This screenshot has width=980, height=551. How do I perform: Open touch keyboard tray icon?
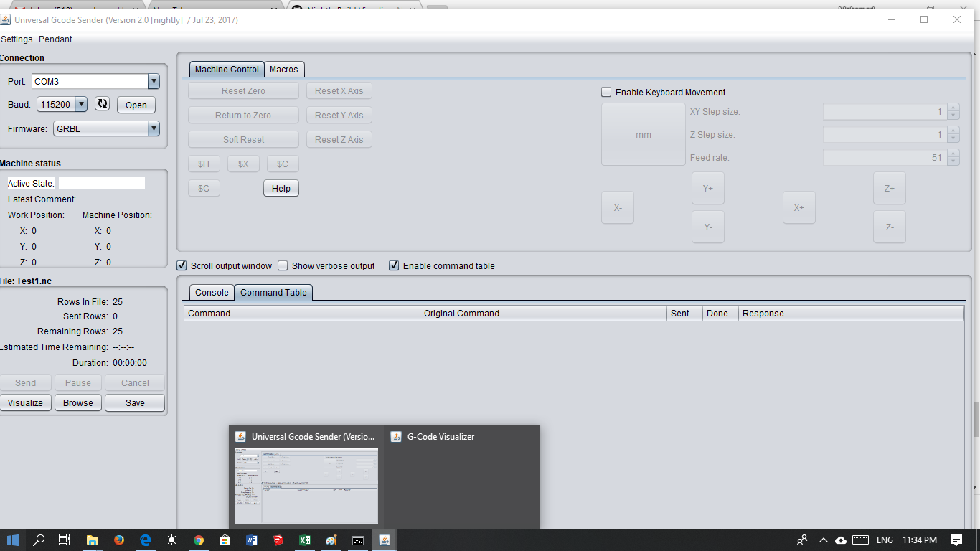pos(861,540)
